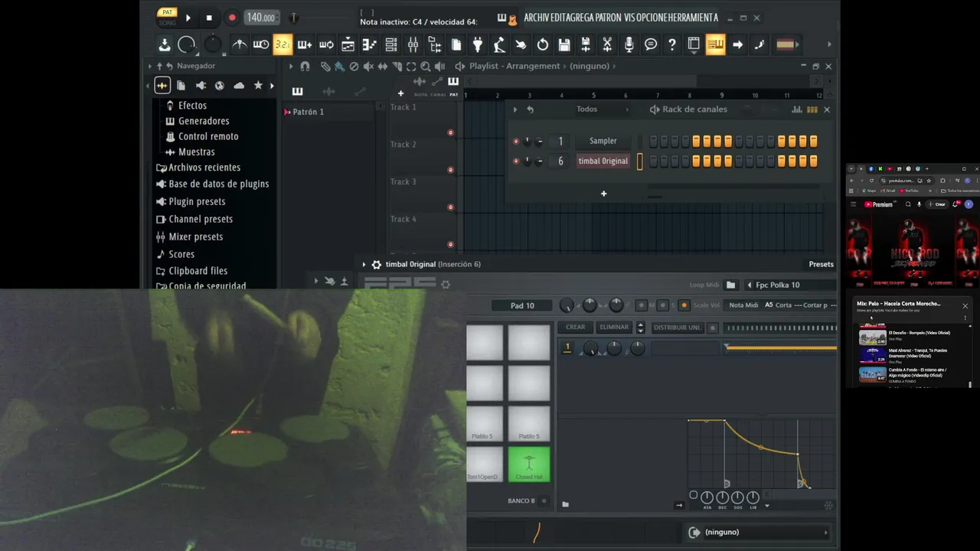Screen dimensions: 980x551
Task: Toggle first step of Sampler sequence
Action: tap(654, 141)
